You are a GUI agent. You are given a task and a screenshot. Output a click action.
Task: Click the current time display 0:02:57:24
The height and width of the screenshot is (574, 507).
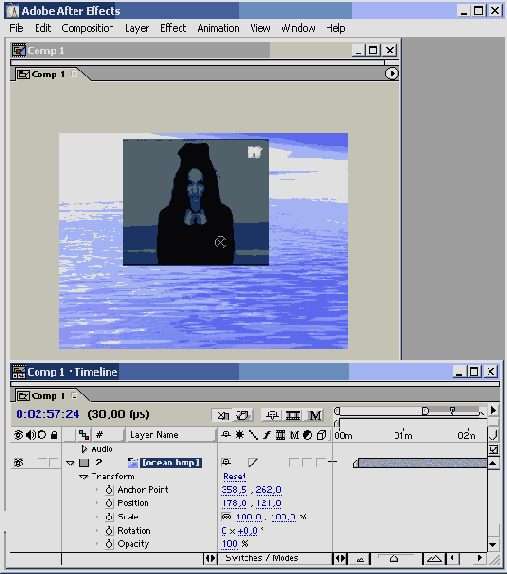pyautogui.click(x=48, y=414)
